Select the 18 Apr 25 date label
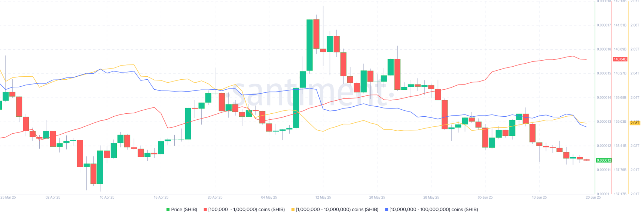Image resolution: width=644 pixels, height=217 pixels. tap(161, 197)
